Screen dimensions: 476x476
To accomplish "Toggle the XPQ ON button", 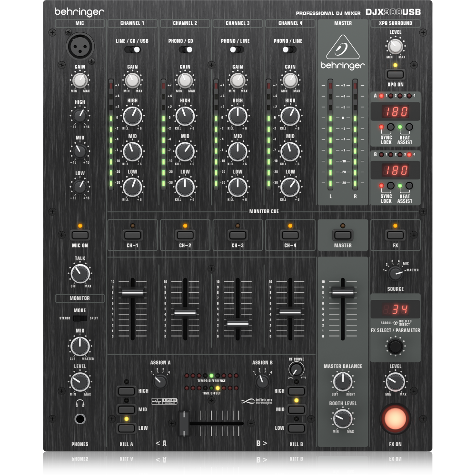I will click(395, 74).
